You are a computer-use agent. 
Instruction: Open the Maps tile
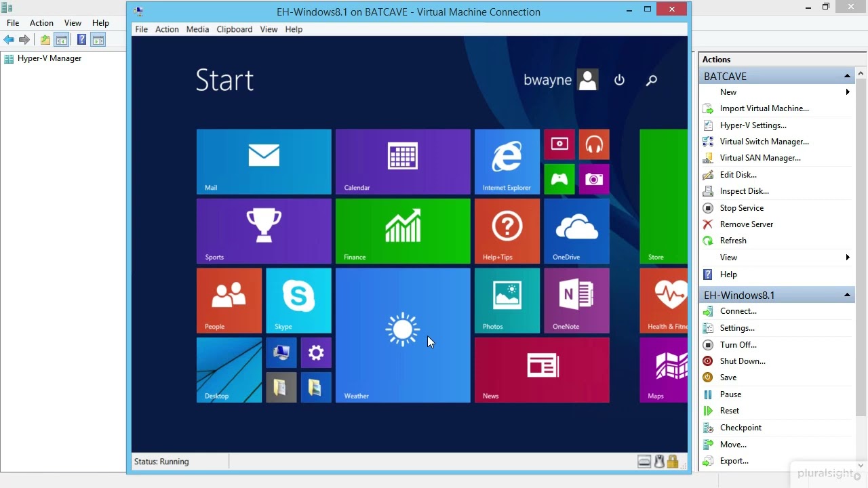click(x=663, y=370)
